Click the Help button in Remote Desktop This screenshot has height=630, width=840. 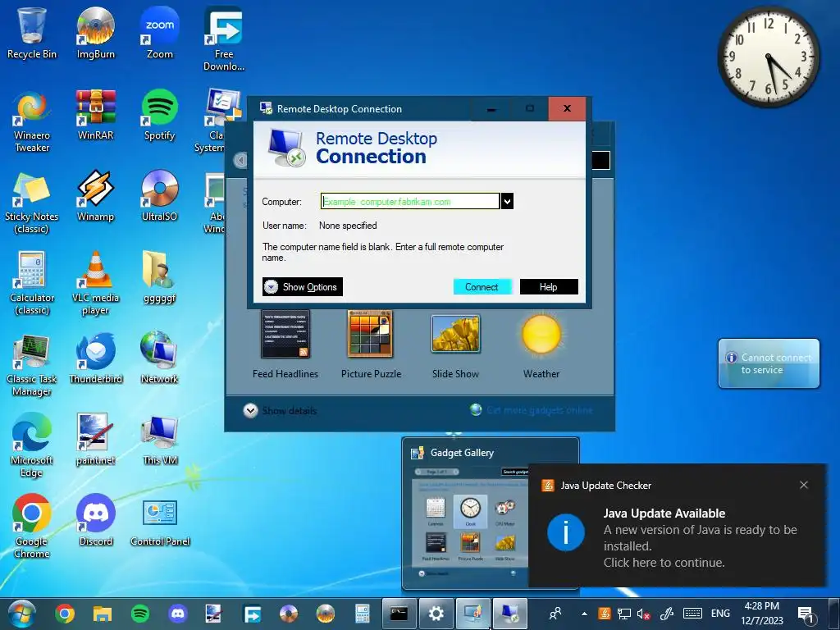(x=549, y=286)
